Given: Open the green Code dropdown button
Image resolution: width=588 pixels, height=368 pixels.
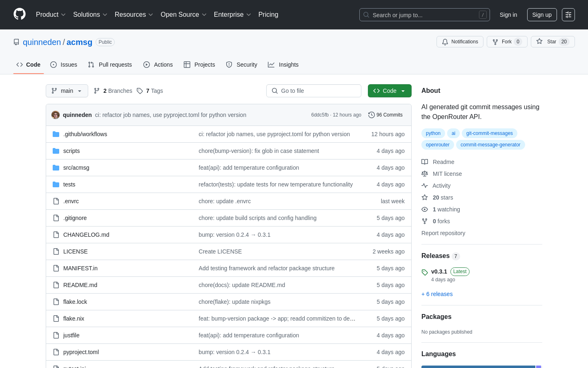Looking at the screenshot, I should tap(390, 91).
